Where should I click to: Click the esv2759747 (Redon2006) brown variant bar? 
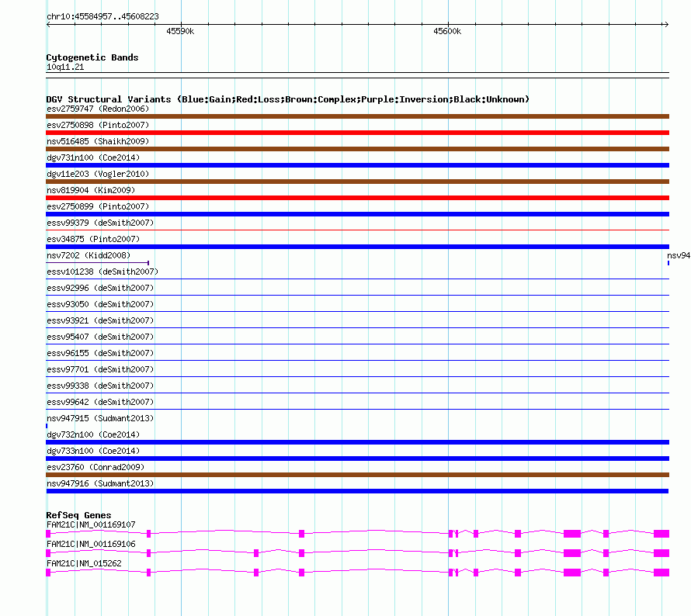click(357, 116)
